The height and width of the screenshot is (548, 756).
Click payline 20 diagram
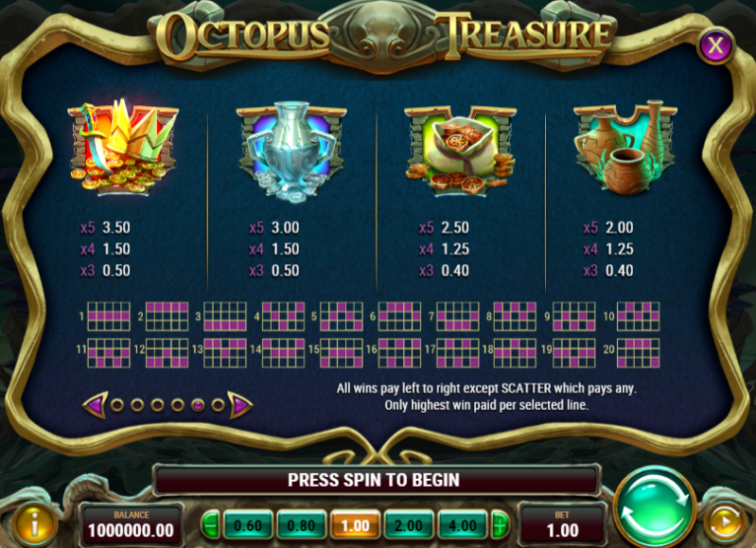pos(639,353)
